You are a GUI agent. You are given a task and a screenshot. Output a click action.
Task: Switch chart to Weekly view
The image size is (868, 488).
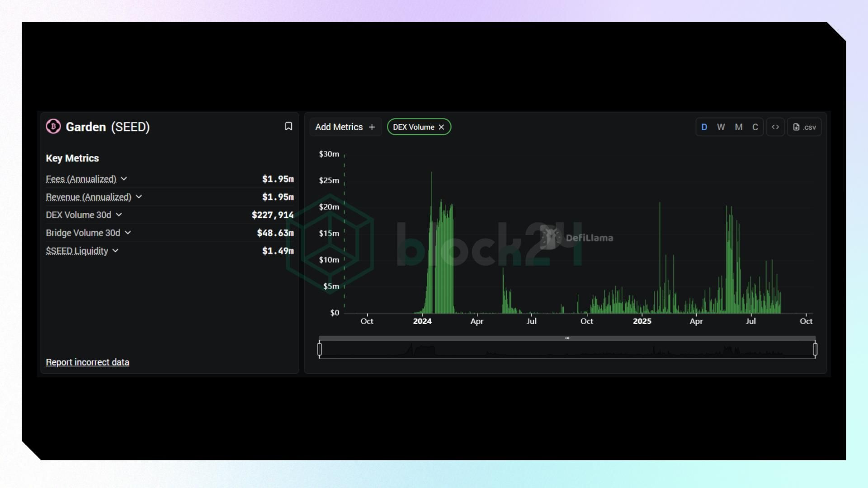(x=721, y=127)
